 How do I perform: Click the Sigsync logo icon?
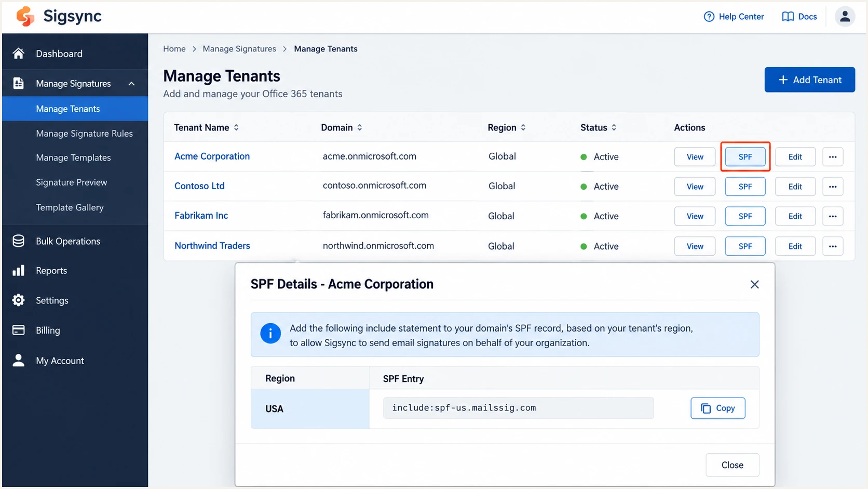coord(25,17)
